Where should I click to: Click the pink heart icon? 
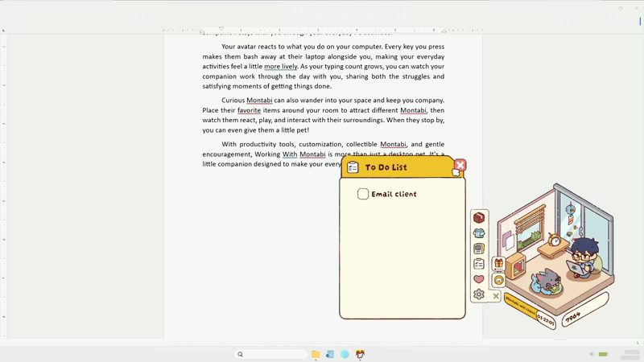[x=479, y=279]
